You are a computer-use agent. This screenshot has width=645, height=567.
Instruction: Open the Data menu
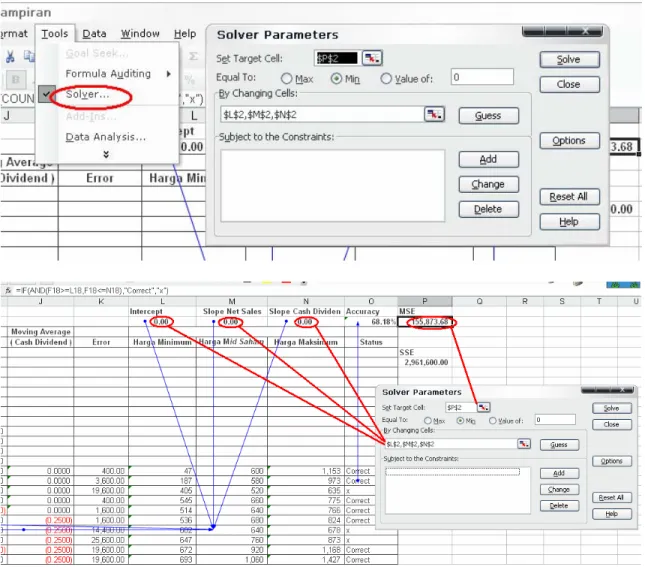coord(94,34)
